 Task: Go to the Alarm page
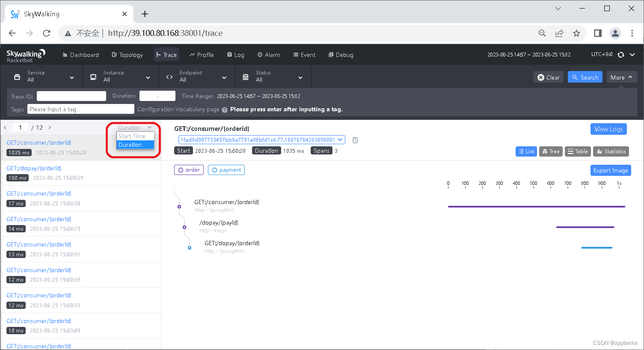coord(268,55)
